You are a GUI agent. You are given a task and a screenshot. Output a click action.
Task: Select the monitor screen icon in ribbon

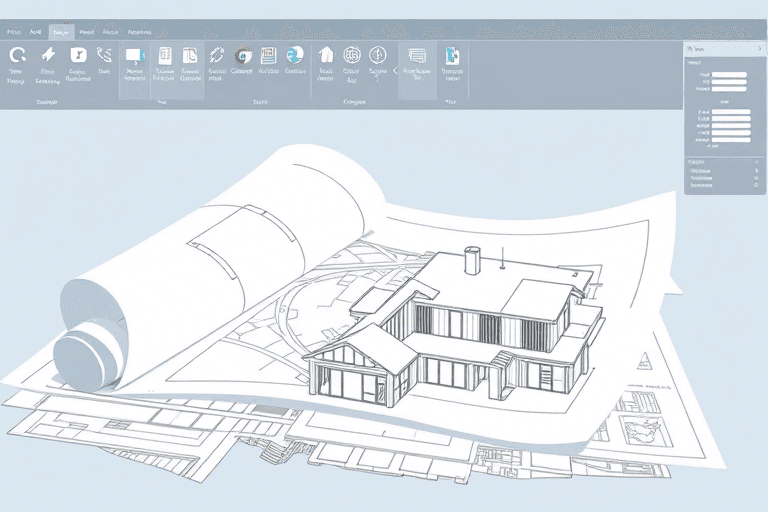[133, 56]
